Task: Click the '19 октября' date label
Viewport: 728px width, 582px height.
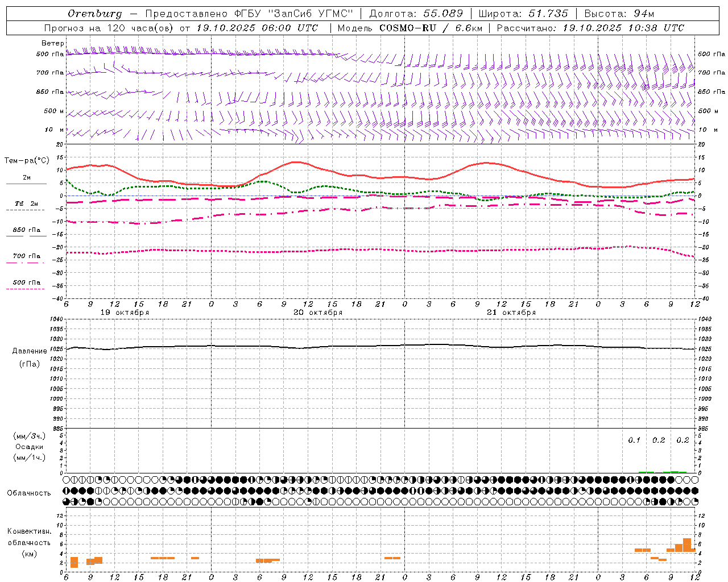Action: tap(125, 313)
